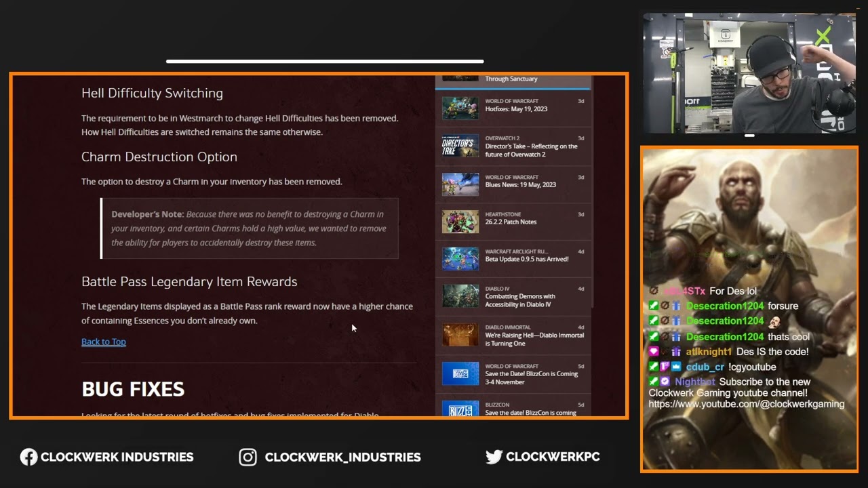
Task: Click username 'atlknight1' in chat
Action: tap(709, 352)
